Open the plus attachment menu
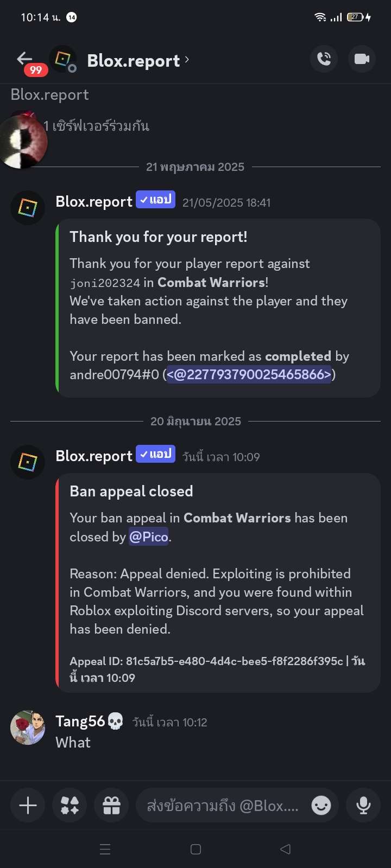 coord(28,806)
